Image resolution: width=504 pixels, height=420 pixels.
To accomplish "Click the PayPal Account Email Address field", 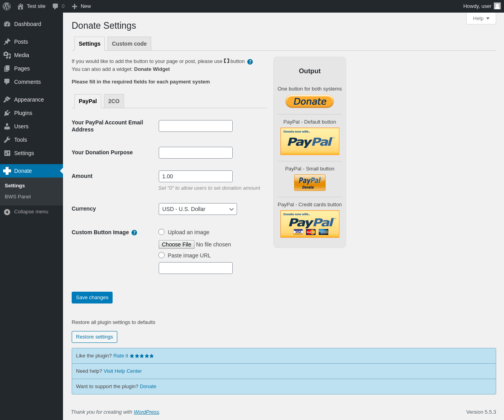I will coord(196,126).
